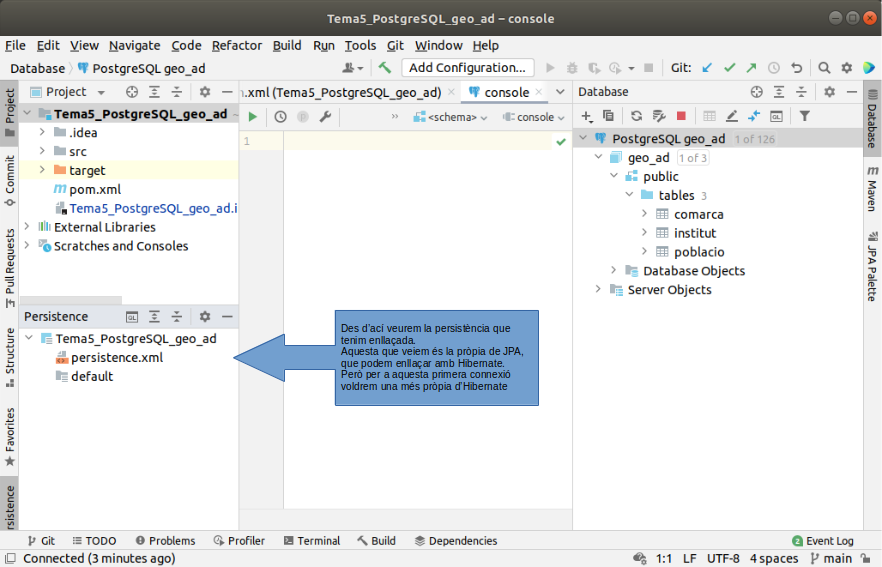The width and height of the screenshot is (882, 567).
Task: Expand the .idea folder
Action: [x=42, y=132]
